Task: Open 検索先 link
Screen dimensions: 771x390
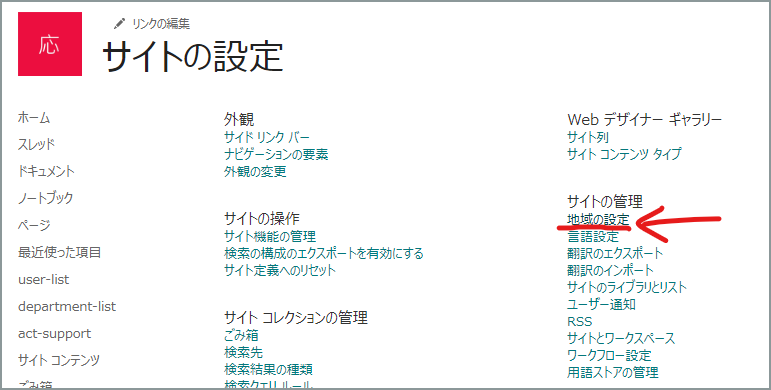Action: 243,353
